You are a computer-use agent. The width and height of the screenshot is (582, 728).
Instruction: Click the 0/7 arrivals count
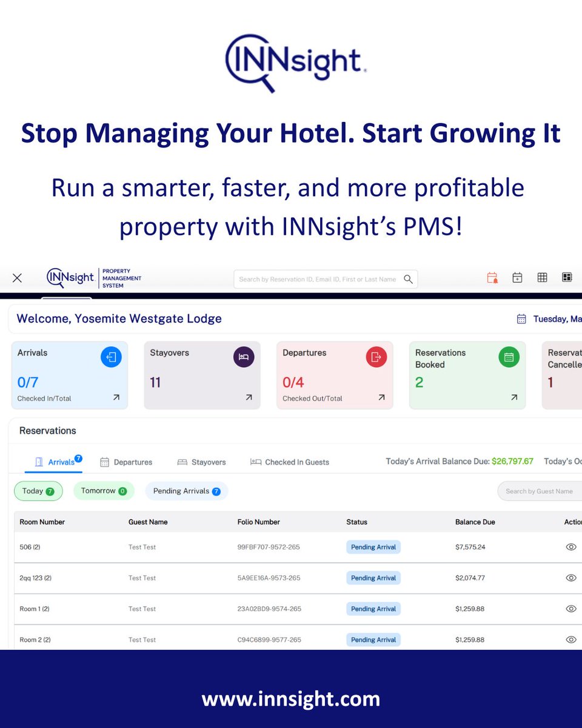(28, 382)
